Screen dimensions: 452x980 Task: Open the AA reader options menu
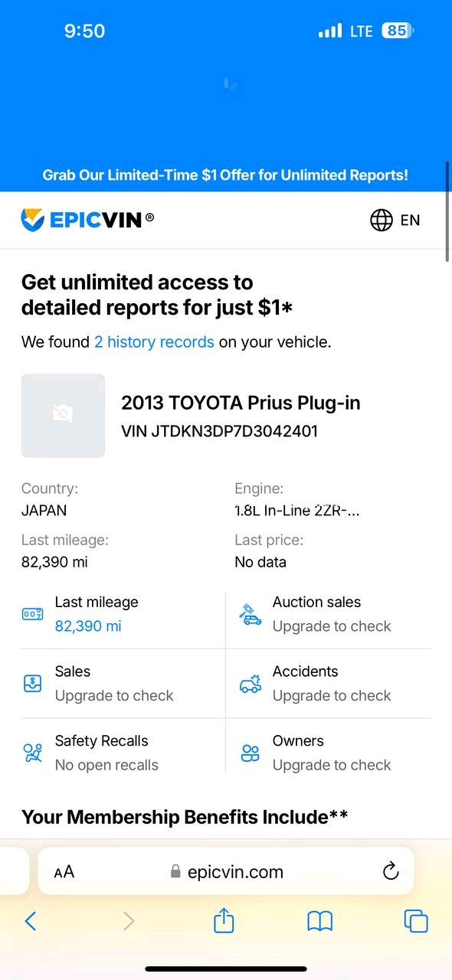coord(64,871)
